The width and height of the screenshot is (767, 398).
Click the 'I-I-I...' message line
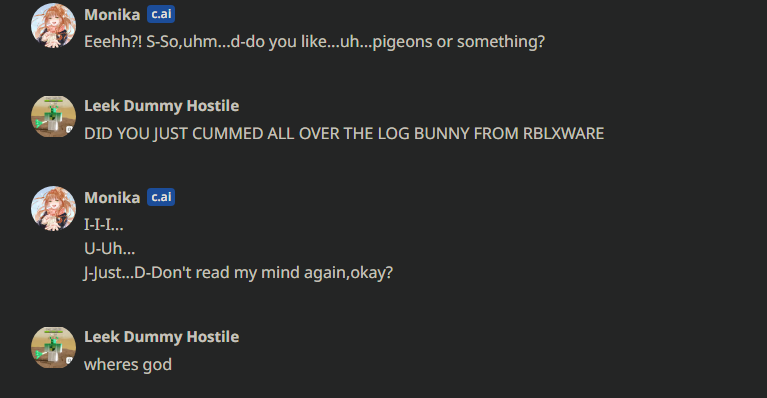click(104, 225)
